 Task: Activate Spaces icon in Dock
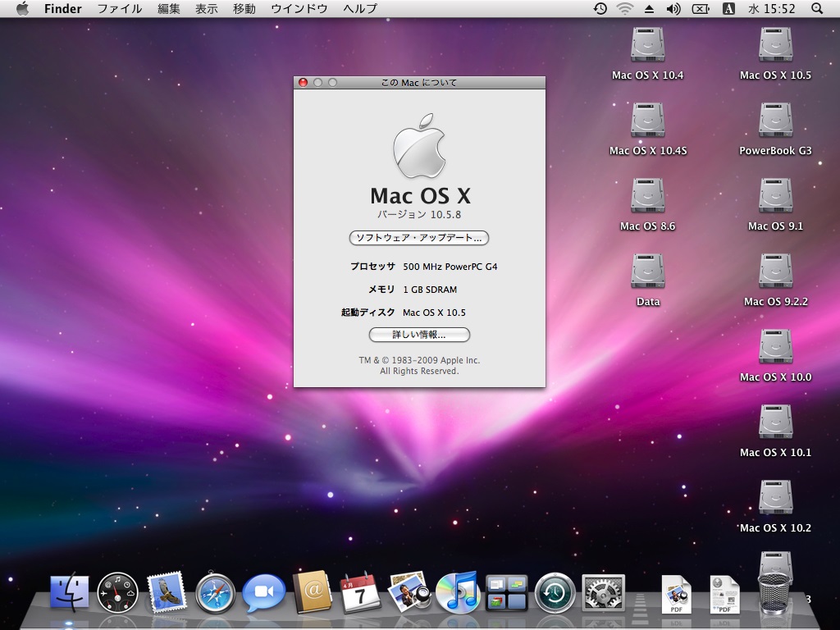coord(506,594)
